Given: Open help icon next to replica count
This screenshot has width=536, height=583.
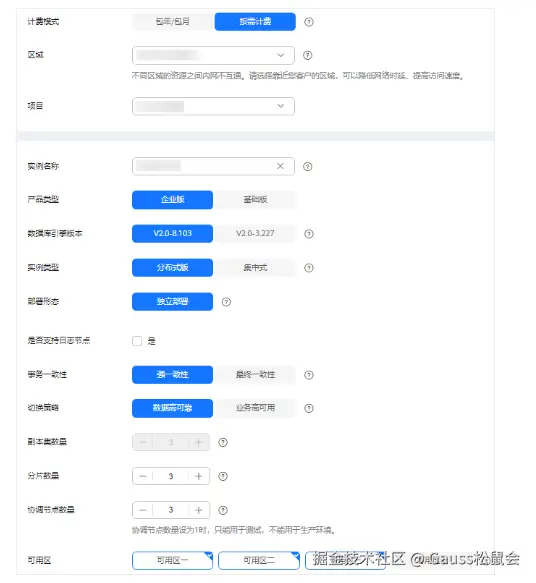Looking at the screenshot, I should [223, 442].
